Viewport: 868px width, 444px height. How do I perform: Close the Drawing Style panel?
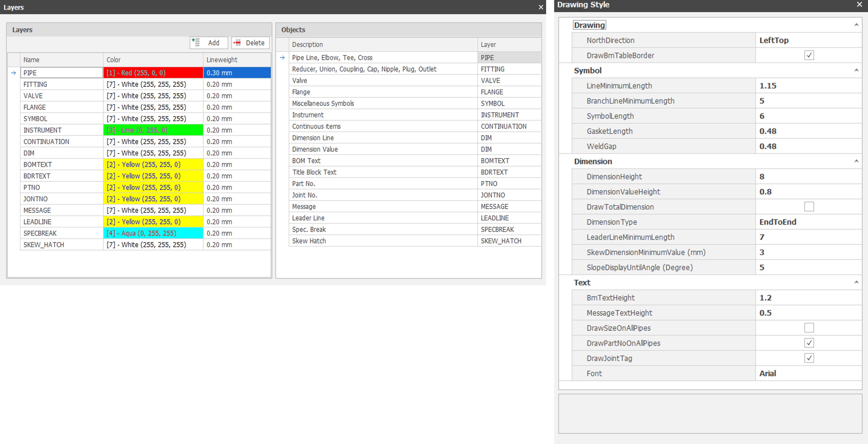tap(859, 4)
